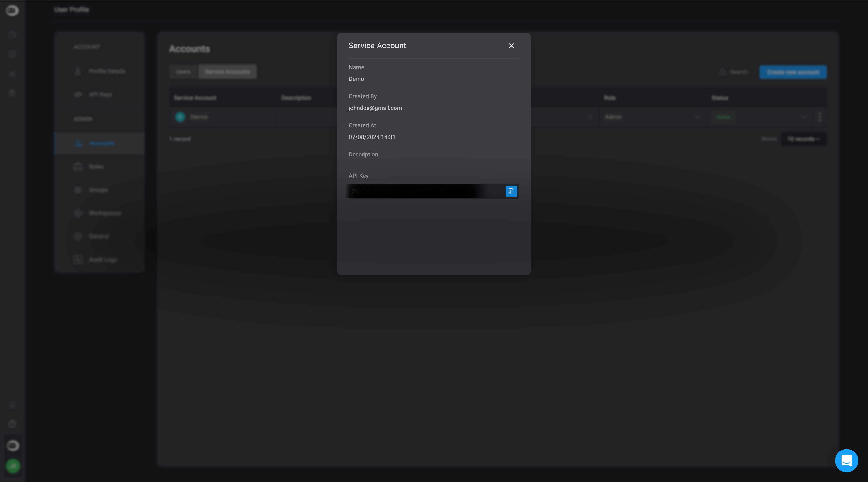Click the app logo at top left

coord(12,10)
